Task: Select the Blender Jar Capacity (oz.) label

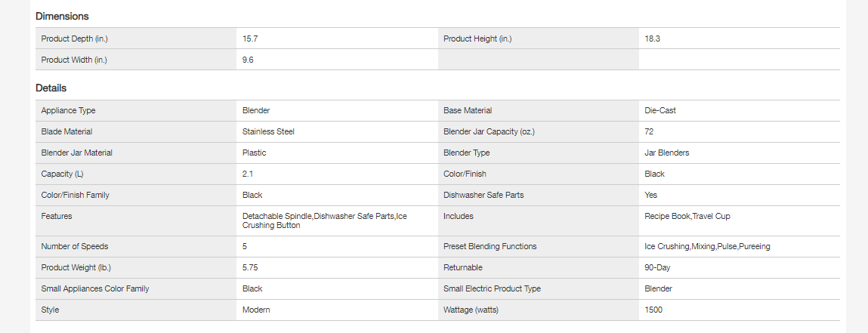Action: 489,131
